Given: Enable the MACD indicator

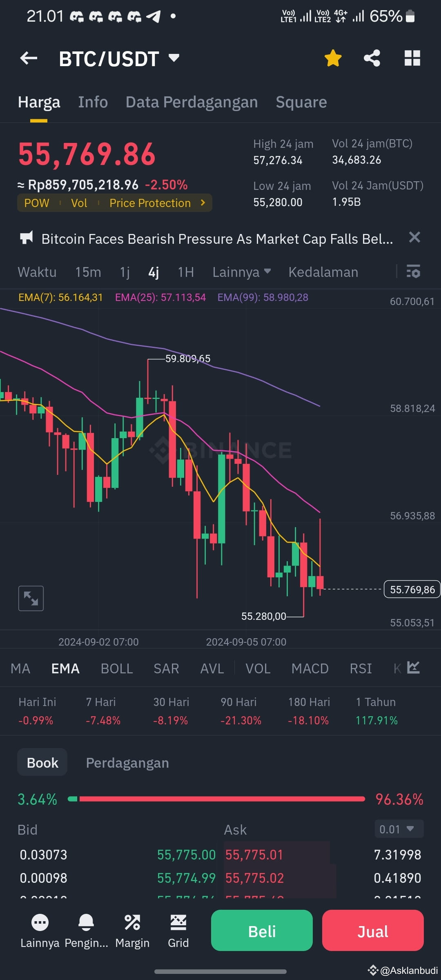Looking at the screenshot, I should pyautogui.click(x=310, y=668).
